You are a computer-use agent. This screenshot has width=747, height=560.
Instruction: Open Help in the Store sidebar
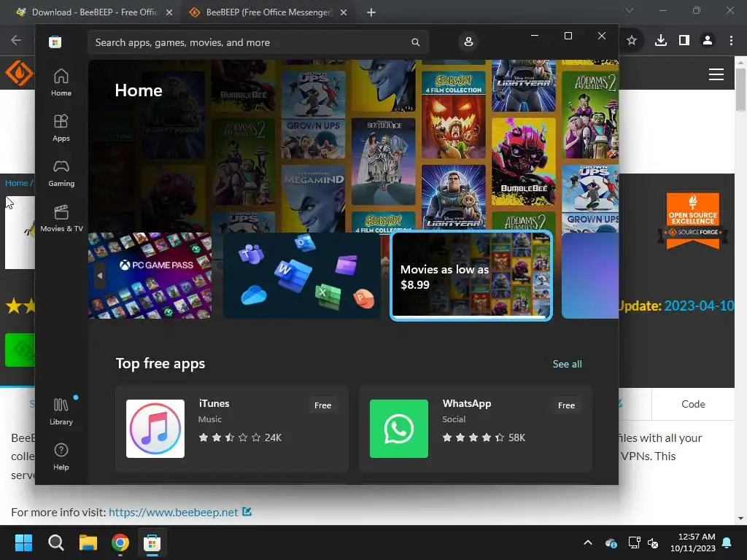61,457
